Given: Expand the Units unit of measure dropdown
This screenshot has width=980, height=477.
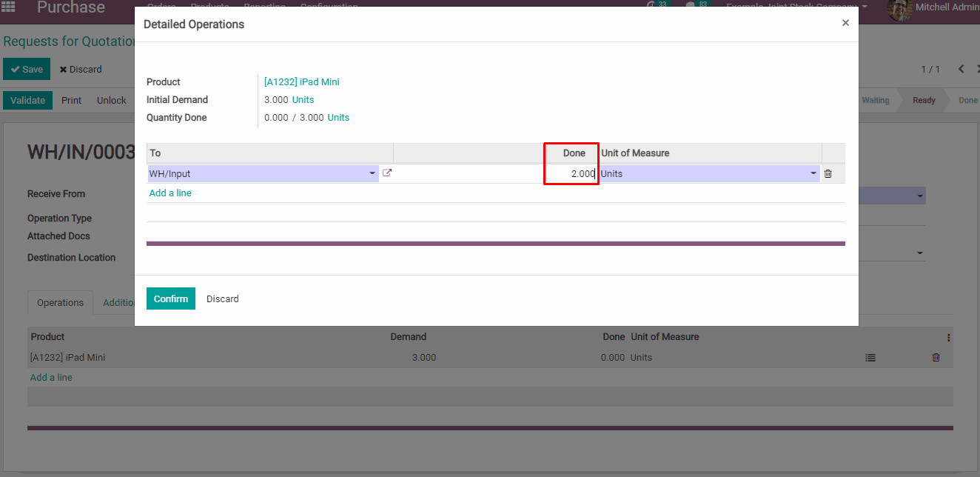Looking at the screenshot, I should (813, 174).
